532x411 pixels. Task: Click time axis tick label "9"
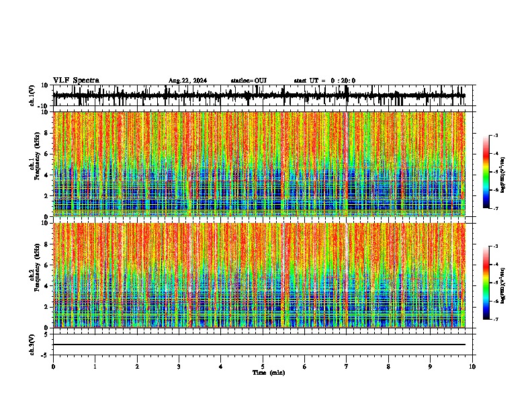430,367
